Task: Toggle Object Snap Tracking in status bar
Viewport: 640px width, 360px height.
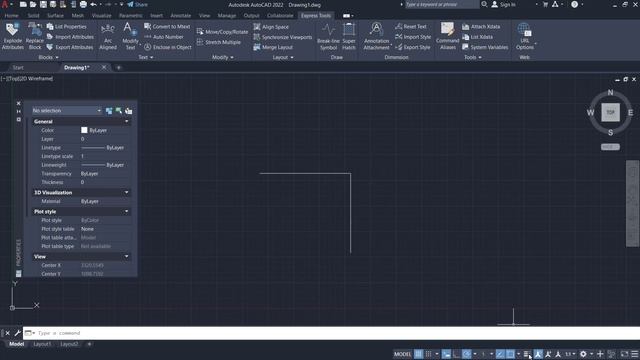Action: tap(500, 354)
